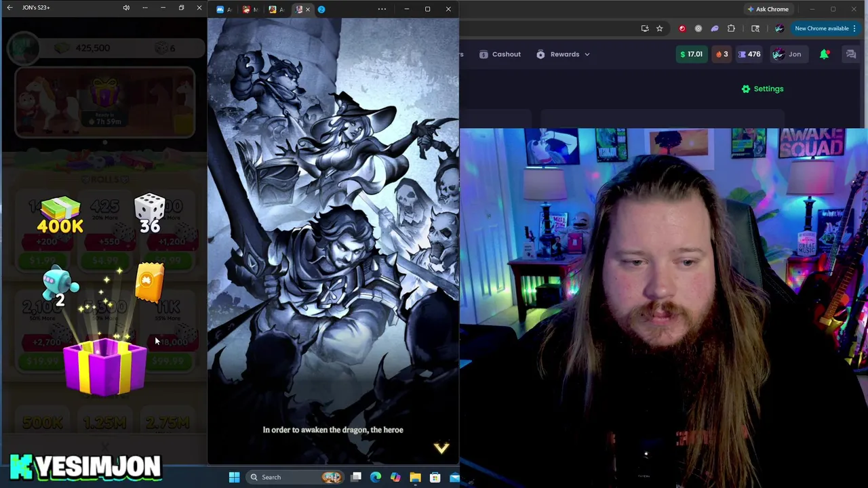
Task: Open File Explorer from taskbar
Action: 415,477
